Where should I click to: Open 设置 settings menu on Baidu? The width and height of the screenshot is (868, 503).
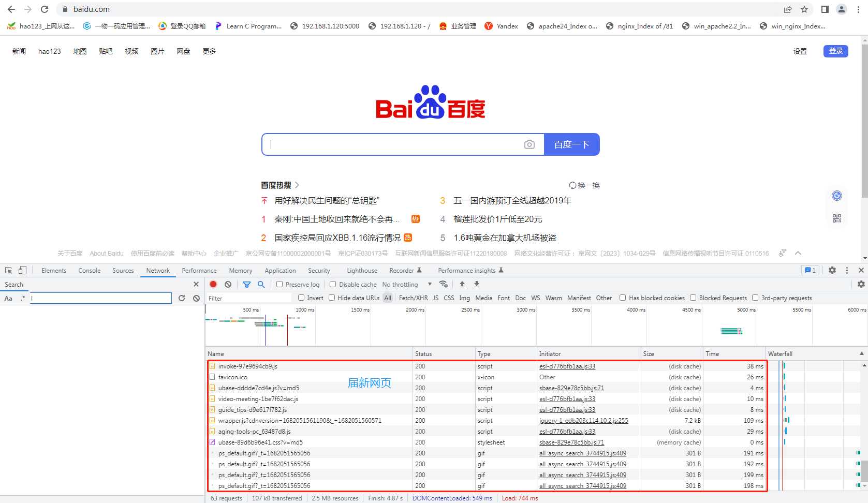pyautogui.click(x=800, y=51)
